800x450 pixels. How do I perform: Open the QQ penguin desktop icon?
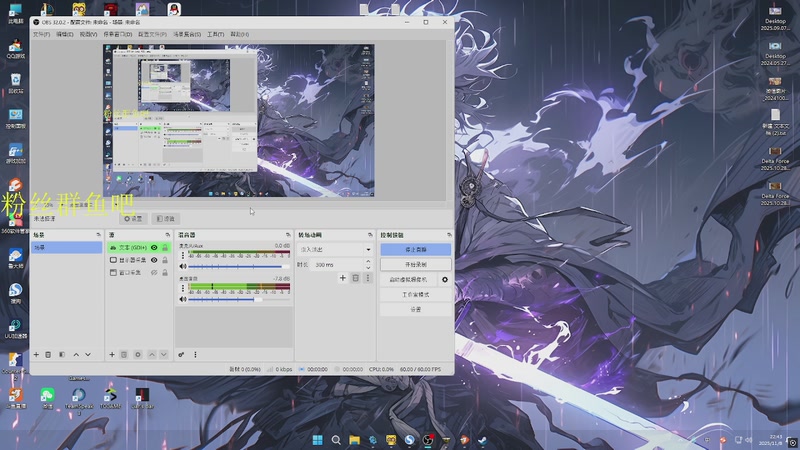pos(174,9)
